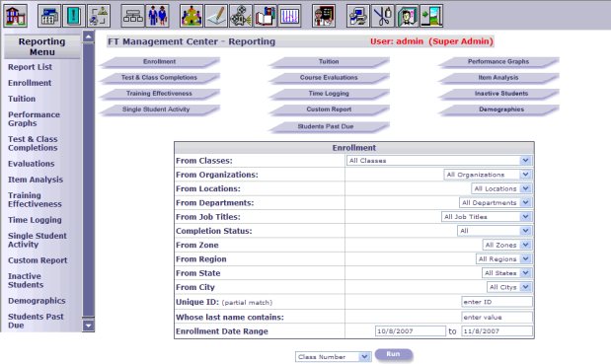Click the open book library icon
The width and height of the screenshot is (611, 364).
(266, 16)
